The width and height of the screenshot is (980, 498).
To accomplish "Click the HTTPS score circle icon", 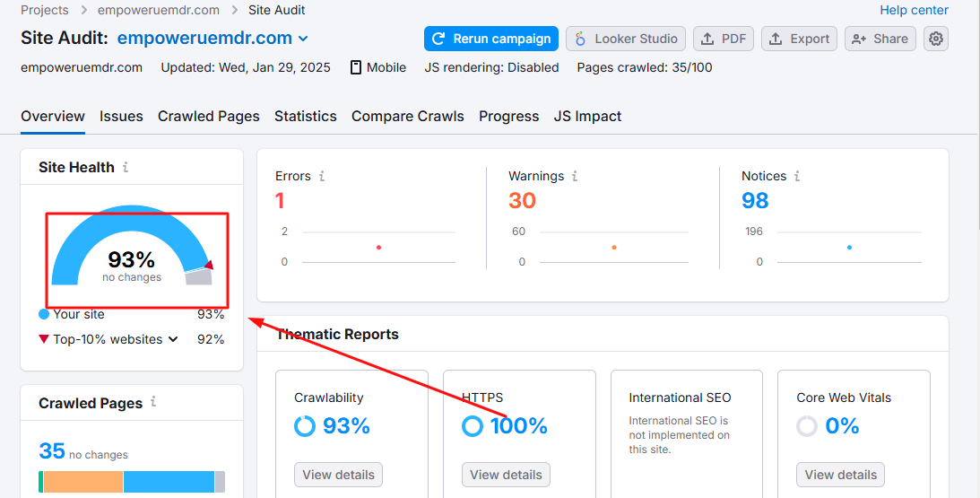I will pos(473,426).
